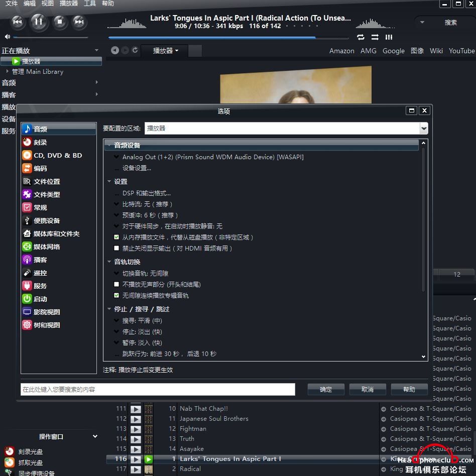Mute using the volume speaker icon
The height and width of the screenshot is (476, 476).
pos(8,37)
